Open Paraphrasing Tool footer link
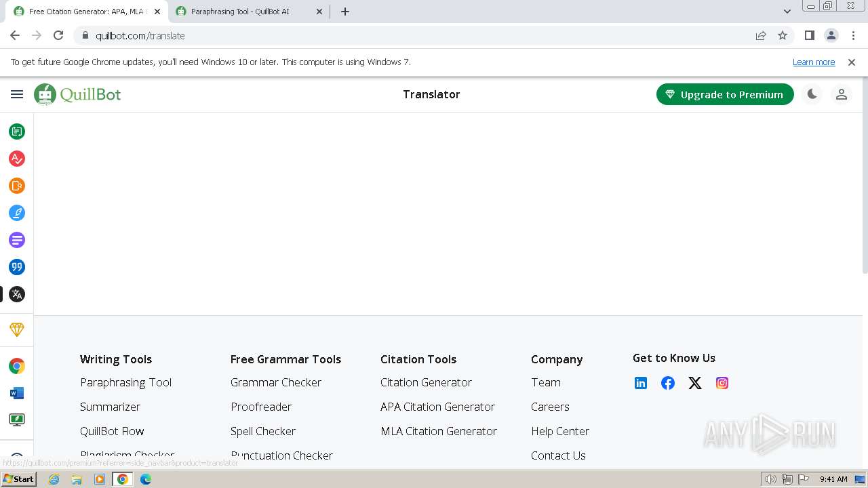868x488 pixels. pos(126,382)
